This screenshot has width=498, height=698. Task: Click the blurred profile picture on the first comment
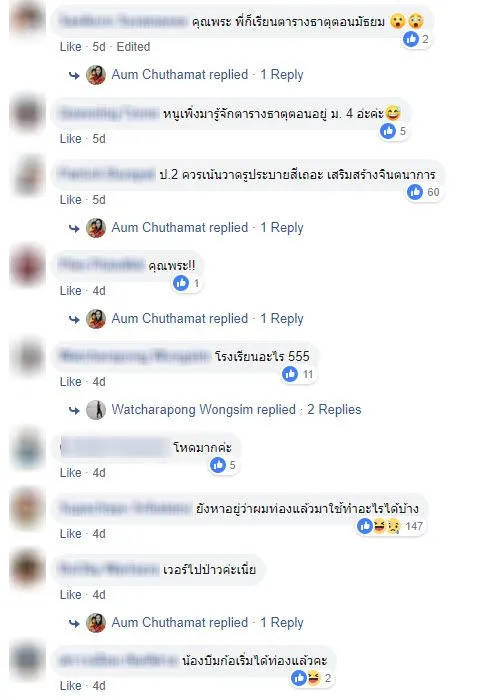point(28,19)
